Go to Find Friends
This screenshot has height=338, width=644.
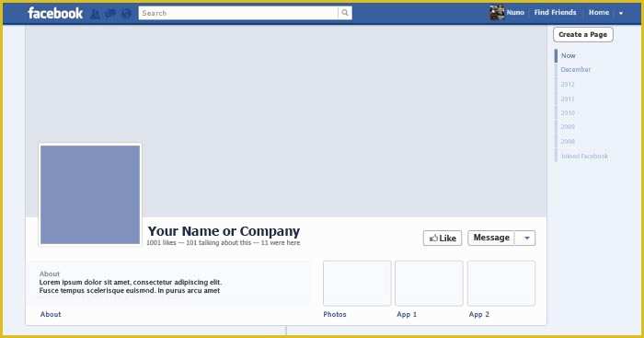(x=555, y=13)
